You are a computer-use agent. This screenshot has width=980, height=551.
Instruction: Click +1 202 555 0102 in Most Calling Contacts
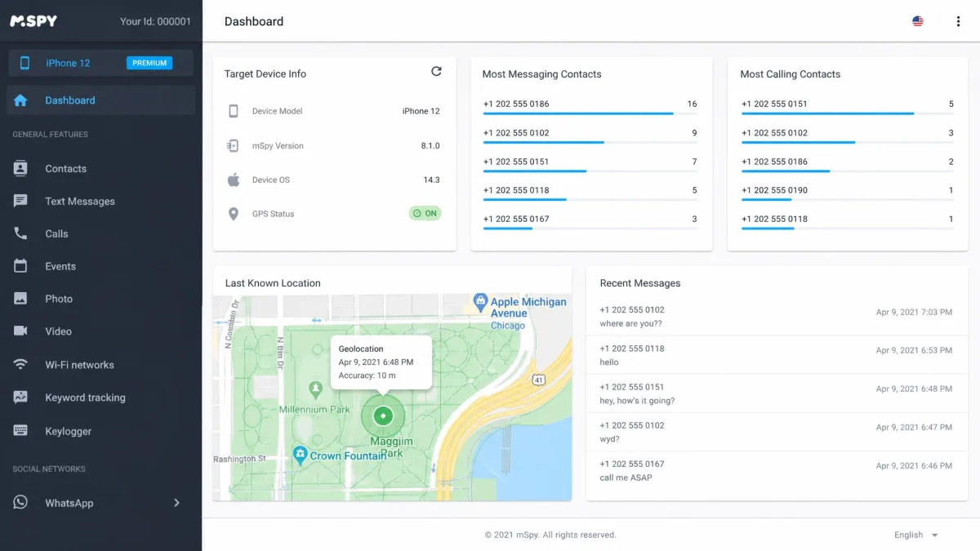tap(774, 133)
